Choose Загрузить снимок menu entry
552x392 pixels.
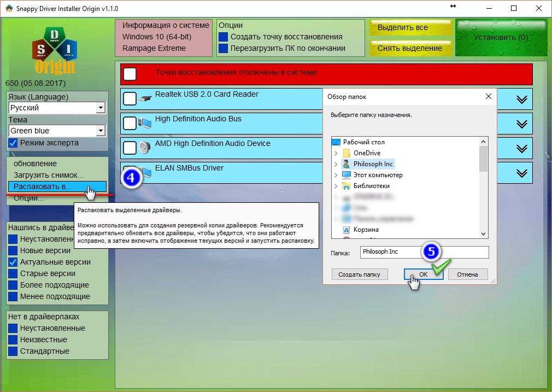[x=48, y=175]
